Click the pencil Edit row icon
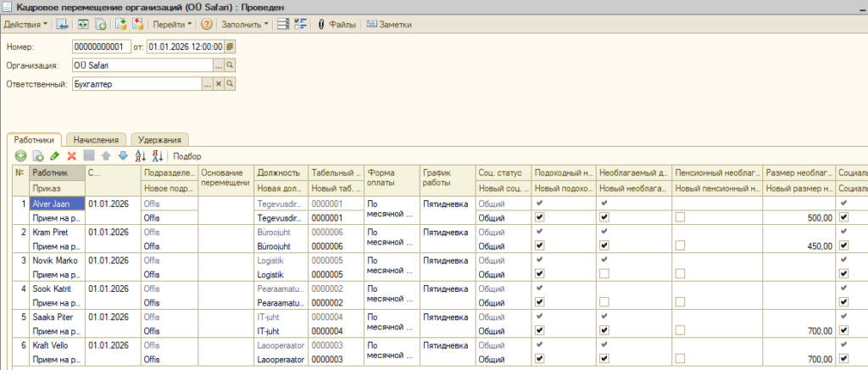868x370 pixels. coord(55,156)
